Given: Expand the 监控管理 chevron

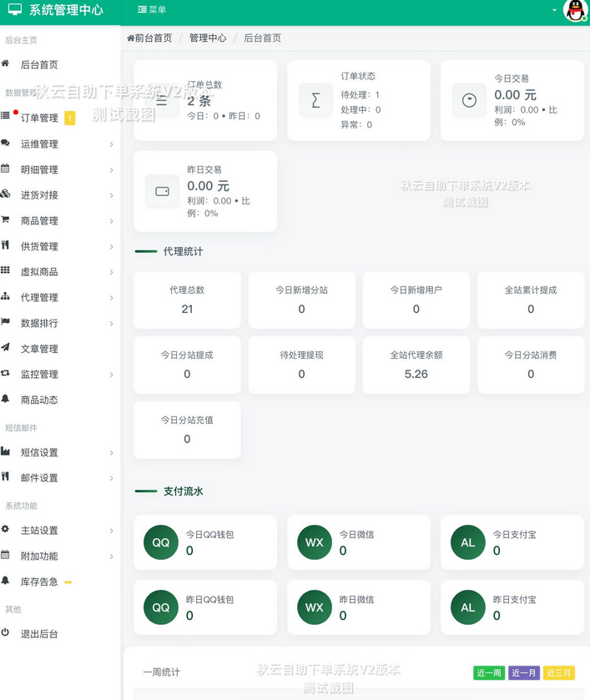Looking at the screenshot, I should click(111, 375).
